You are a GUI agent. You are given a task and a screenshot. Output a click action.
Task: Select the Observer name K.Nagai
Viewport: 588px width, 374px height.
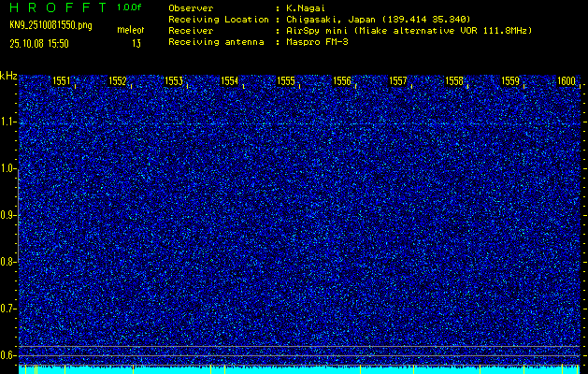pyautogui.click(x=306, y=7)
